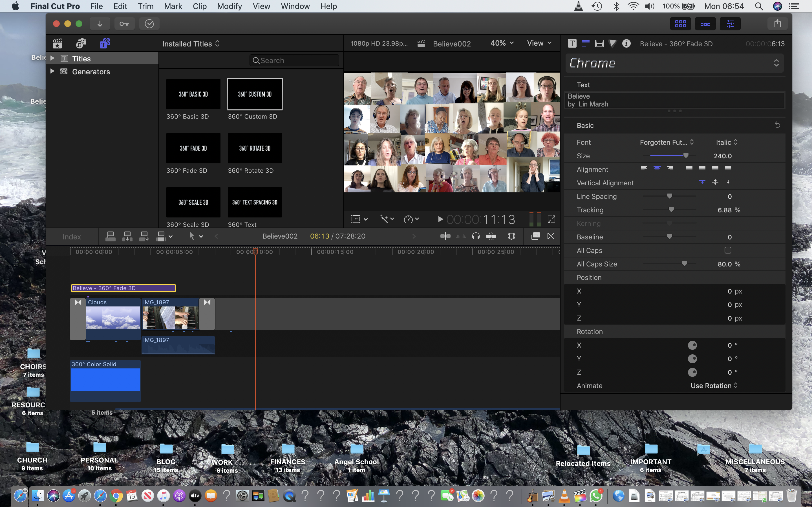Drag the Size slider to adjust value
The height and width of the screenshot is (507, 812).
point(685,155)
